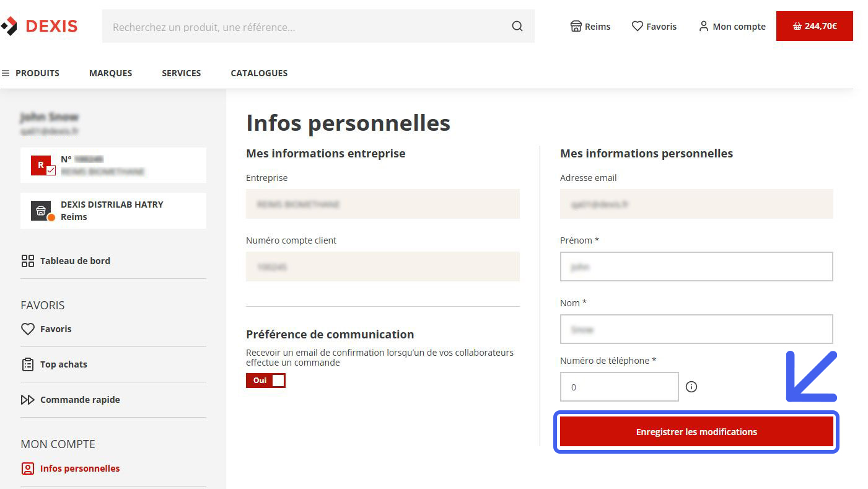Open the PRODUITS hamburger menu
Screen dimensions: 868x489
(31, 73)
